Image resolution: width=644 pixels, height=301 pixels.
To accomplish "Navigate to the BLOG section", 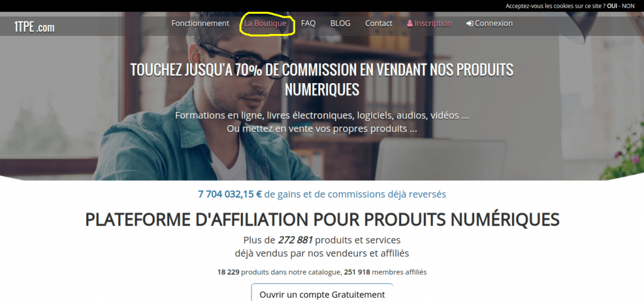I will pos(340,23).
